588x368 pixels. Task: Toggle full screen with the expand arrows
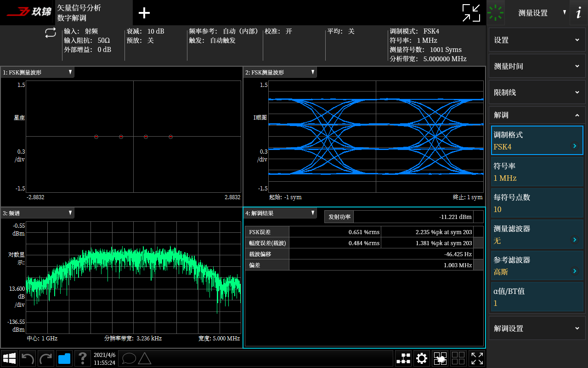point(477,358)
